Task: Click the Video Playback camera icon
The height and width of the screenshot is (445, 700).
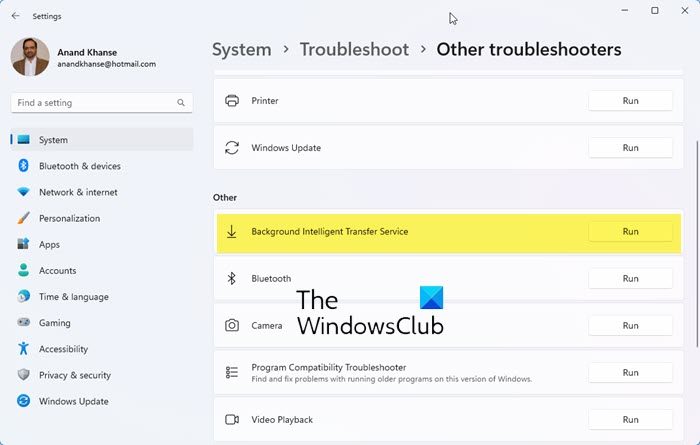Action: 232,420
